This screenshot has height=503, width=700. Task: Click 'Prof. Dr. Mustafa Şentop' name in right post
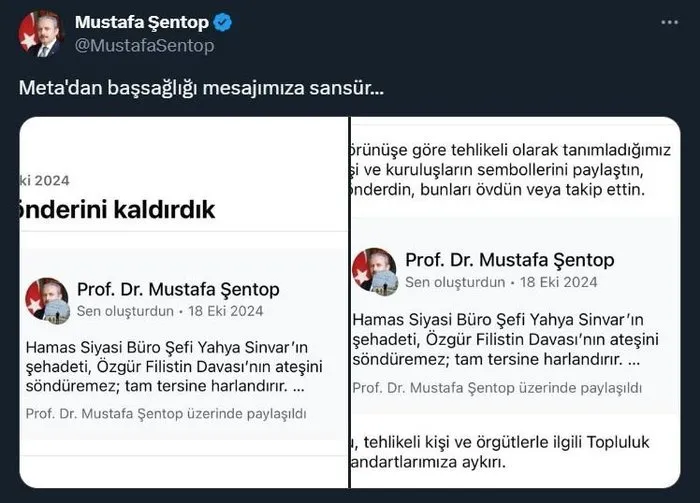pos(509,260)
